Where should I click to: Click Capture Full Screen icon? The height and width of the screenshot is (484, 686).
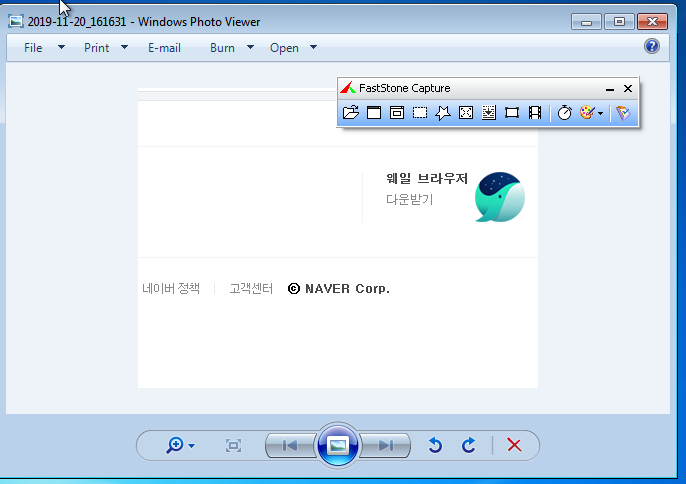coord(466,113)
